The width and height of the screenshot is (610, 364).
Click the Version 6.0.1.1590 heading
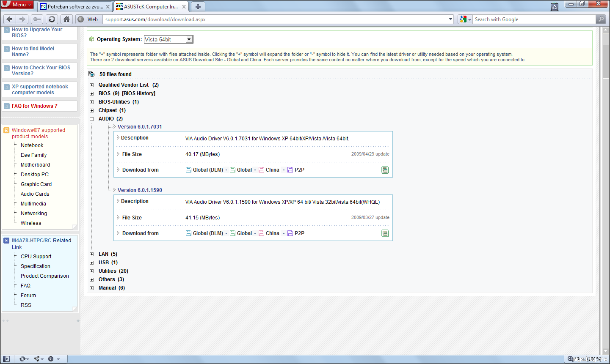coord(140,190)
